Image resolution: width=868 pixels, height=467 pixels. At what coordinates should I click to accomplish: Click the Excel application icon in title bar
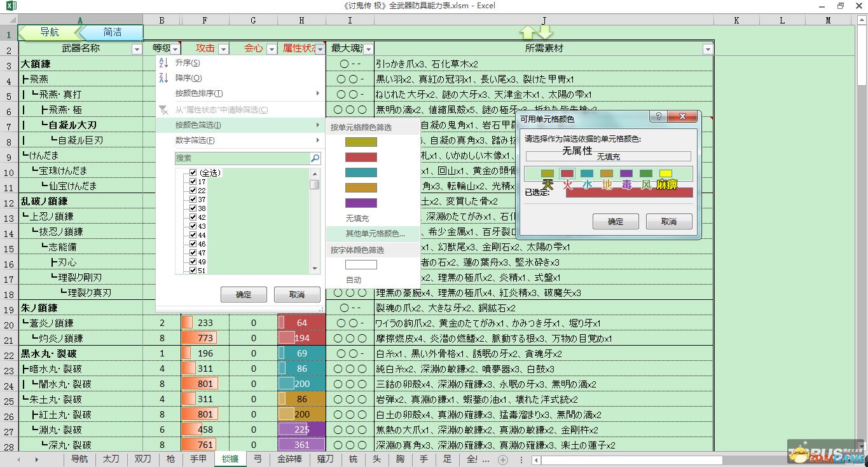(11, 6)
